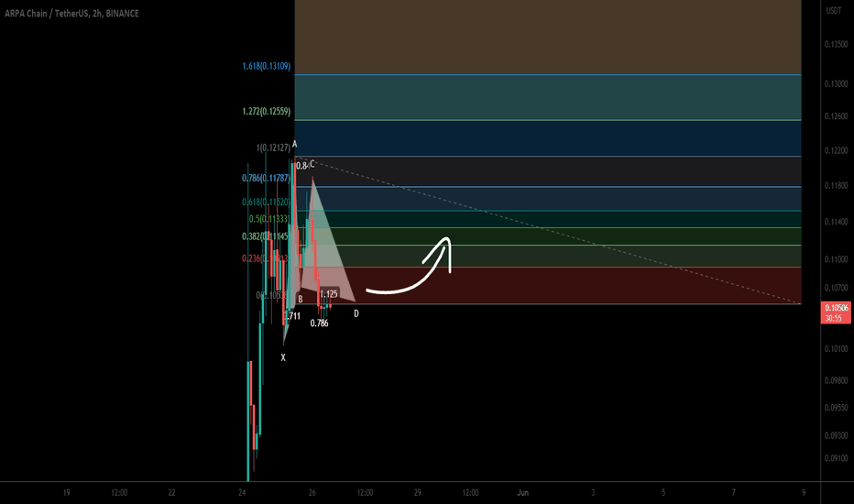Click date 26 on the time axis

click(x=312, y=493)
